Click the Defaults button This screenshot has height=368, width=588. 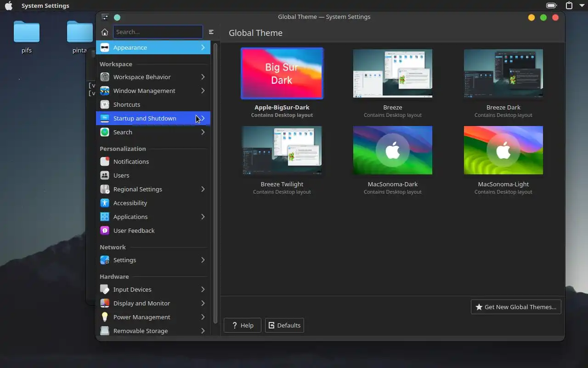[x=284, y=325]
